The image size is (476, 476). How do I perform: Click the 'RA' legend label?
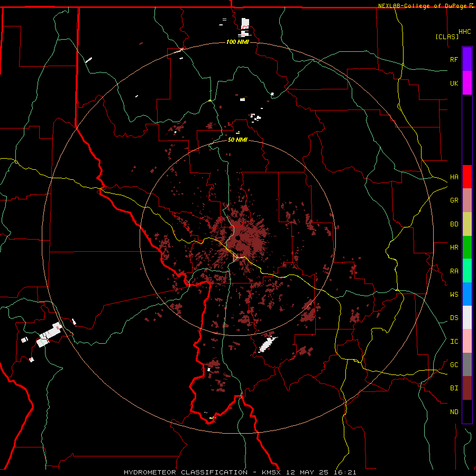[x=454, y=271]
